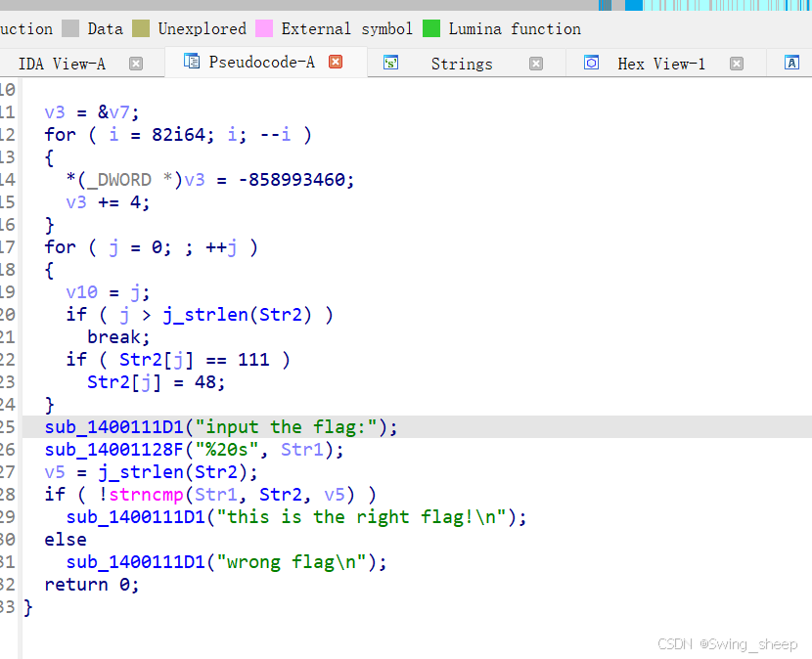Image resolution: width=812 pixels, height=659 pixels.
Task: Click the "else" keyword
Action: coord(66,540)
